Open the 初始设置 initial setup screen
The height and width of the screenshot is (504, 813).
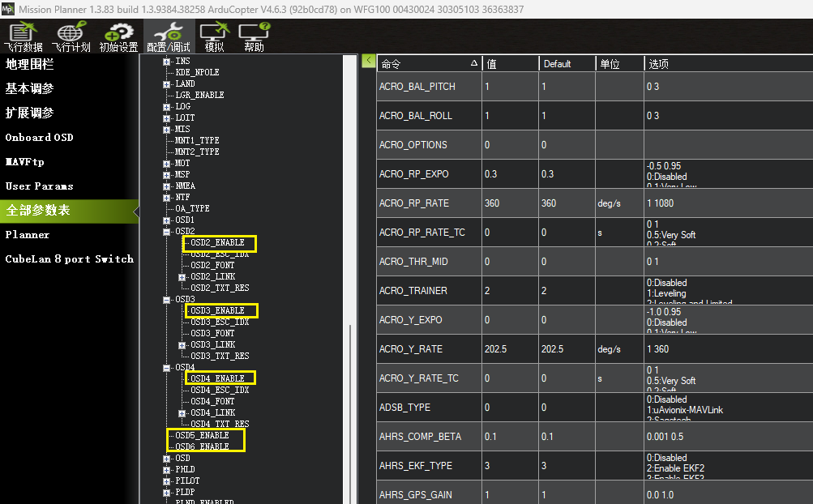point(118,37)
